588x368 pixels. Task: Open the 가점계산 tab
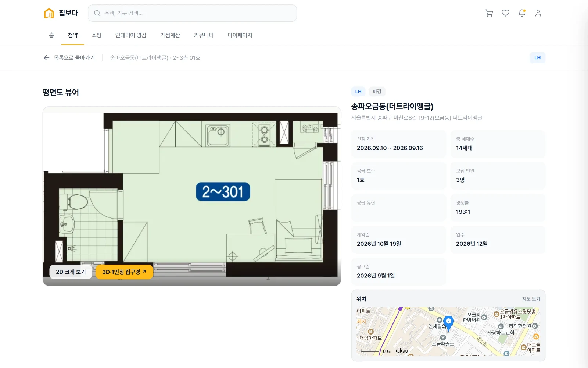coord(170,35)
